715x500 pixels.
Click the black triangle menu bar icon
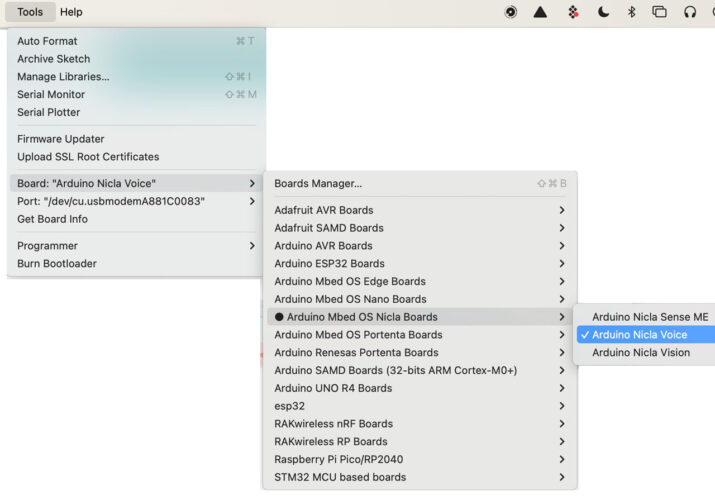point(540,12)
